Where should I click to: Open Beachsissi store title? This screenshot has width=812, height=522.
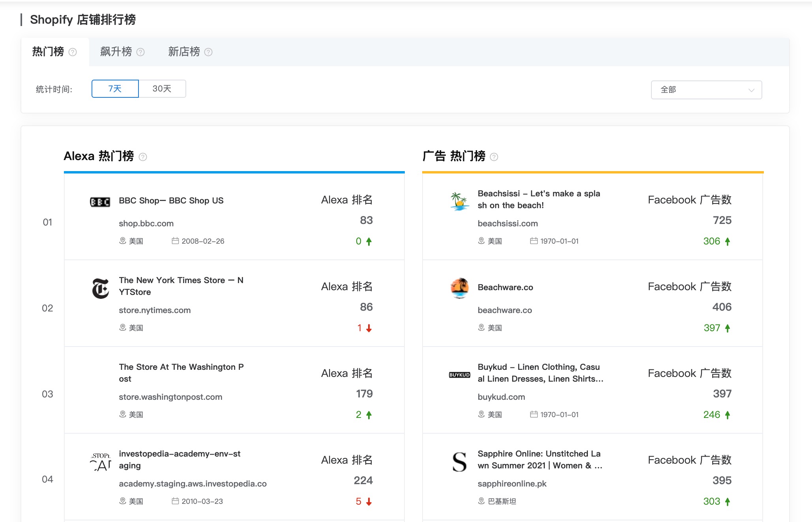pyautogui.click(x=539, y=199)
